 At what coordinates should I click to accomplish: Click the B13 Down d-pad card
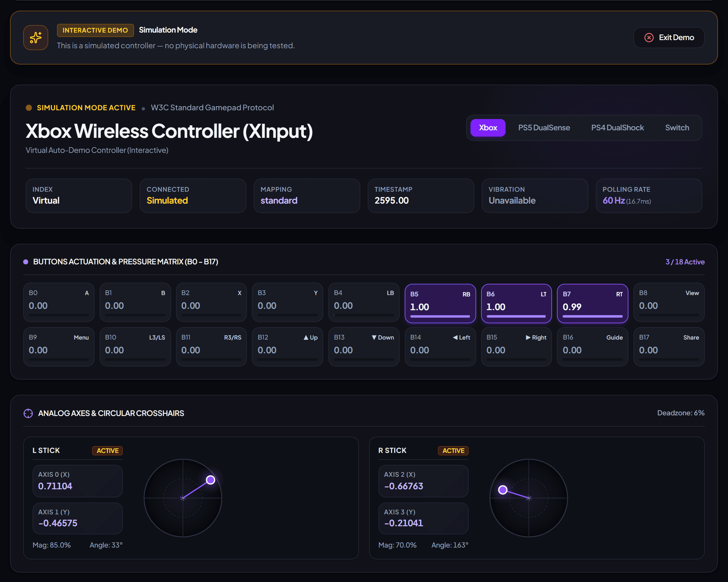[364, 347]
